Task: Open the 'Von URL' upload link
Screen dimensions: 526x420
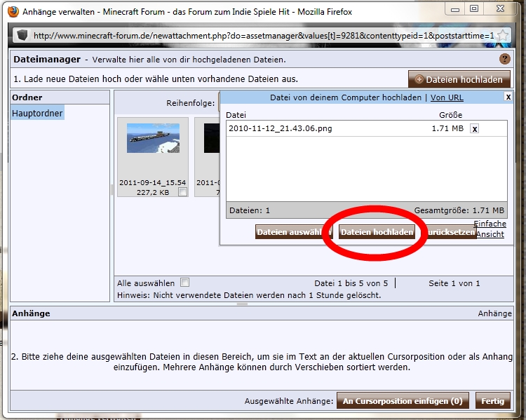Action: click(447, 97)
